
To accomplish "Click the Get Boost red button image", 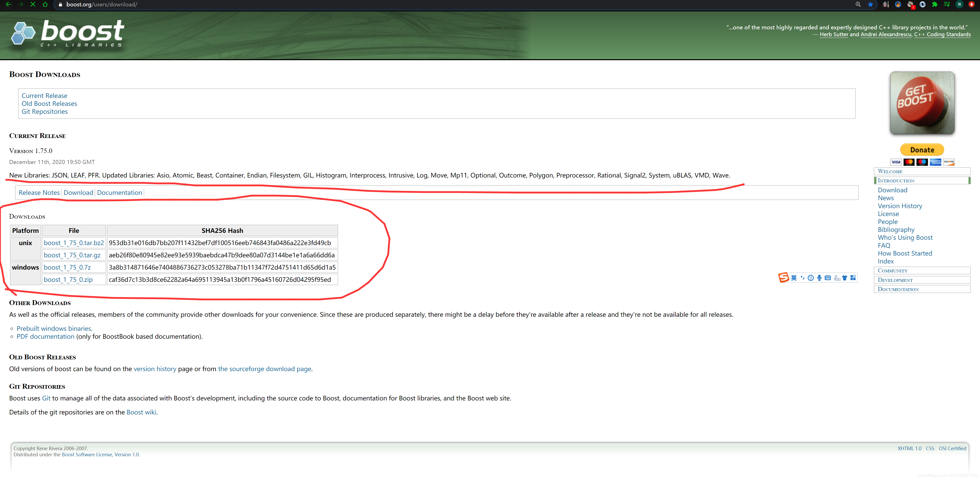I will [x=922, y=103].
